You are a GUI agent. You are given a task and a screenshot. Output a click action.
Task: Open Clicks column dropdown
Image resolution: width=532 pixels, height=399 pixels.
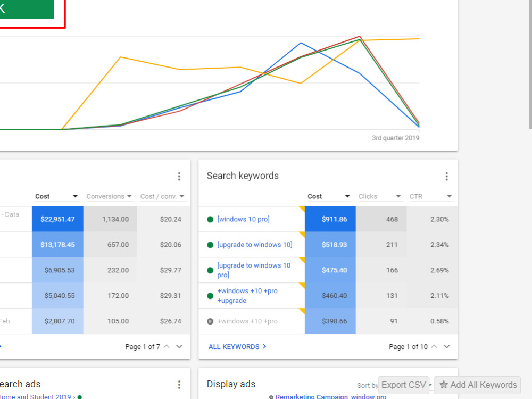point(398,196)
